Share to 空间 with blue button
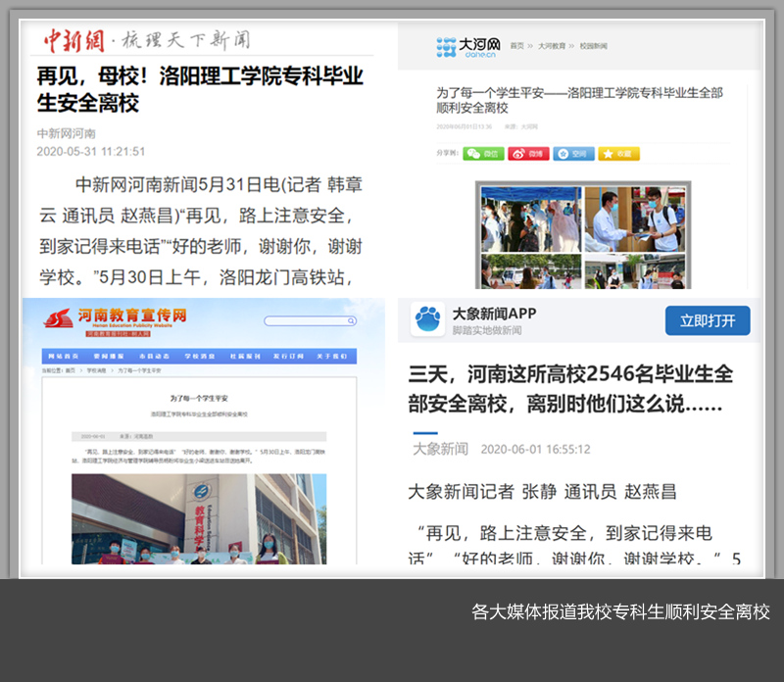This screenshot has width=784, height=682. pyautogui.click(x=573, y=154)
